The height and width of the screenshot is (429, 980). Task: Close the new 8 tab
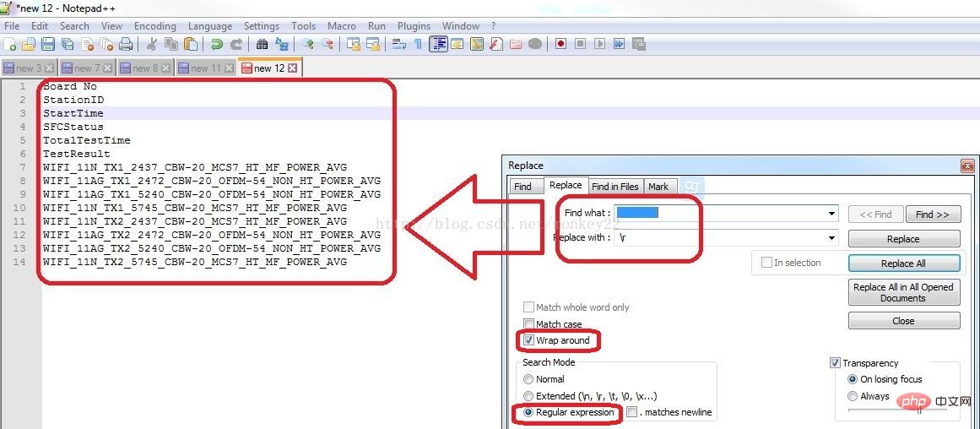coord(165,68)
